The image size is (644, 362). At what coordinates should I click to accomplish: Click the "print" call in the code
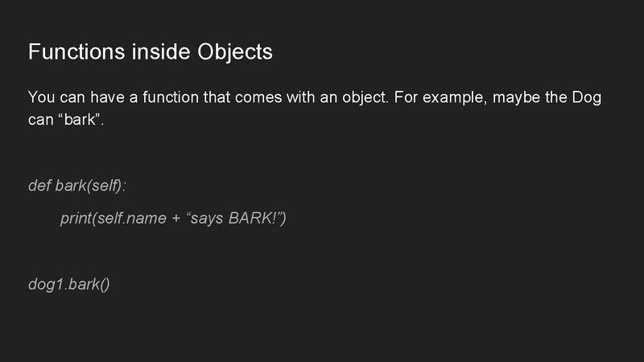tap(75, 218)
